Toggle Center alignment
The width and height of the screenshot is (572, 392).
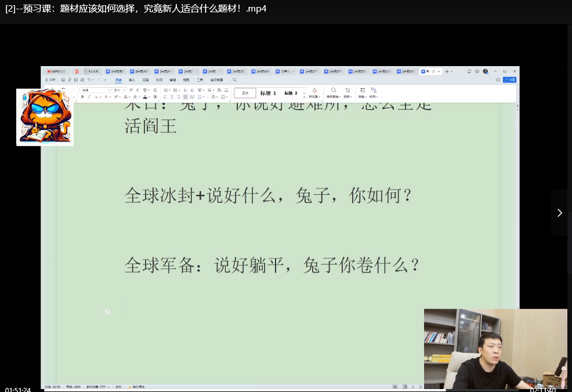[172, 97]
